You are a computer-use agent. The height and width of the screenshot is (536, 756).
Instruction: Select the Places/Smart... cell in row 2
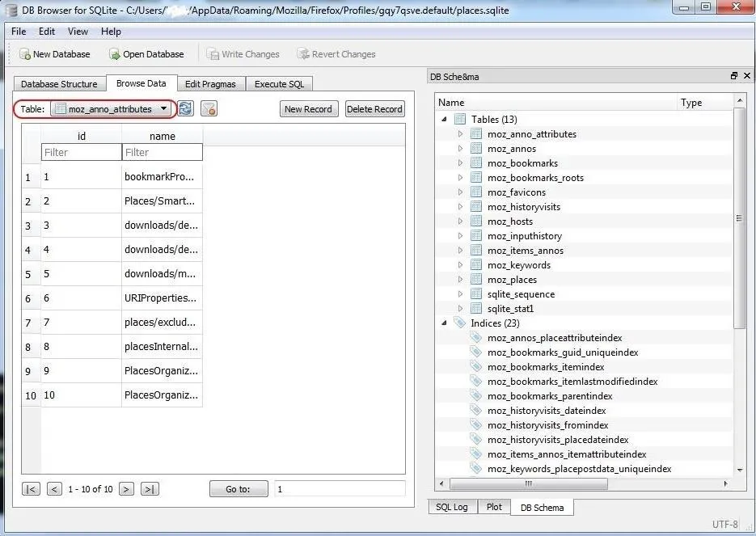162,201
